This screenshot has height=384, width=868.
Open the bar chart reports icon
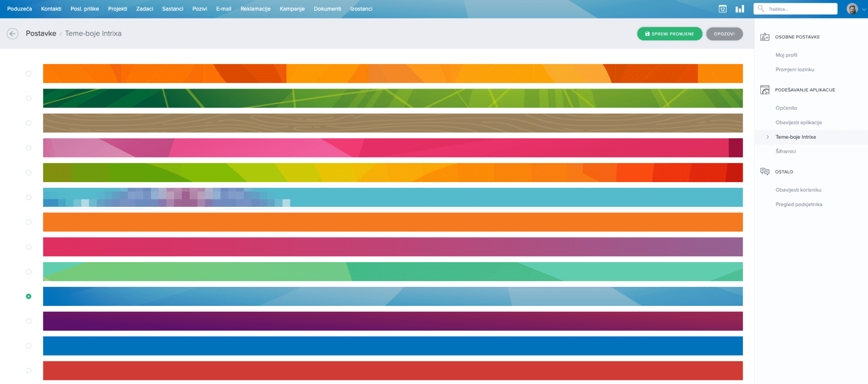740,9
